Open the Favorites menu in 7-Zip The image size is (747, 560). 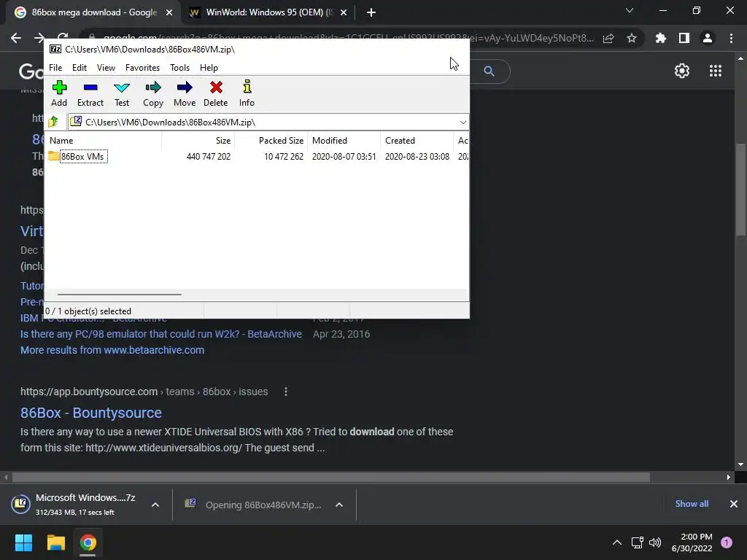coord(142,68)
